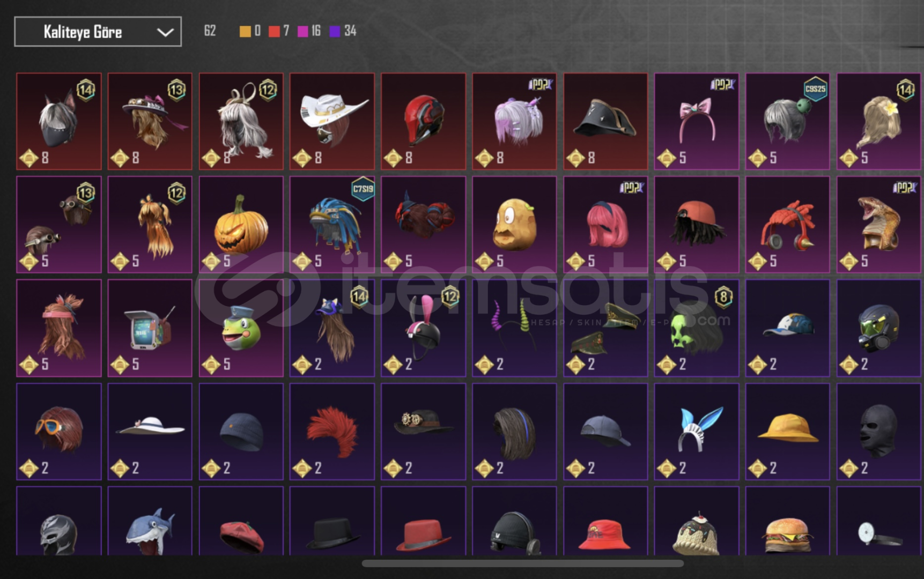Image resolution: width=924 pixels, height=579 pixels.
Task: Click the purple quality swatch showing 34
Action: [335, 32]
